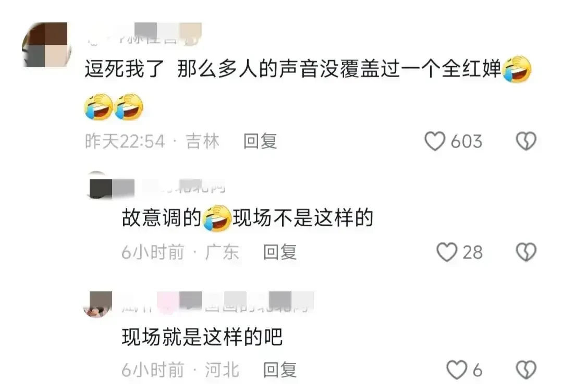The image size is (562, 392).
Task: Select comment text 现场就是这样的吧
Action: [202, 337]
